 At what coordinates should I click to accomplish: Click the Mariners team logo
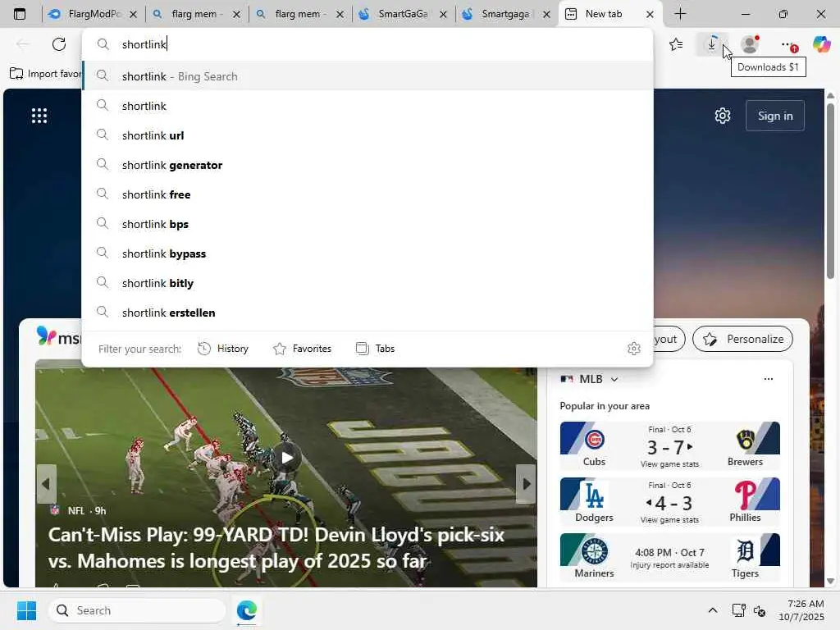pyautogui.click(x=594, y=552)
